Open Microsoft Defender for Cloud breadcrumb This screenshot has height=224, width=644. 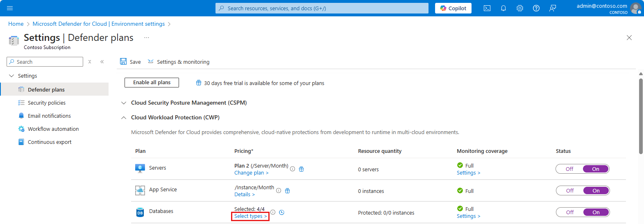99,24
